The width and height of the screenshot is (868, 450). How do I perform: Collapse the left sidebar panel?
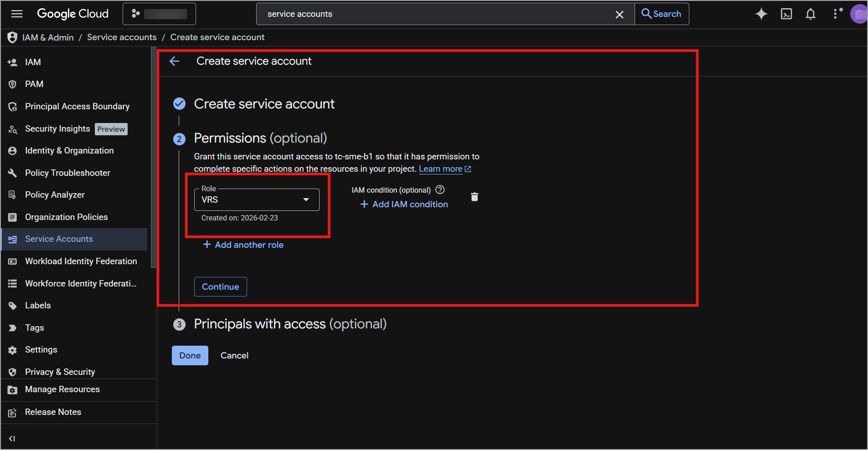pyautogui.click(x=12, y=438)
